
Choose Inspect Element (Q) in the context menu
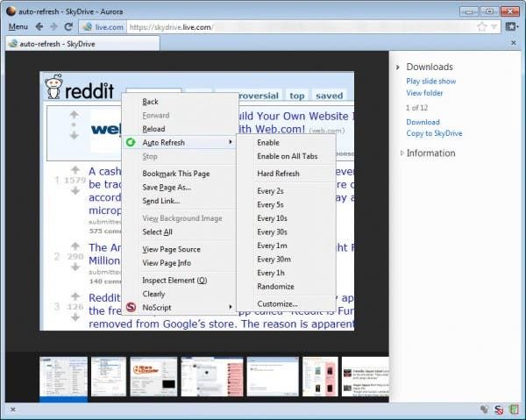click(174, 280)
